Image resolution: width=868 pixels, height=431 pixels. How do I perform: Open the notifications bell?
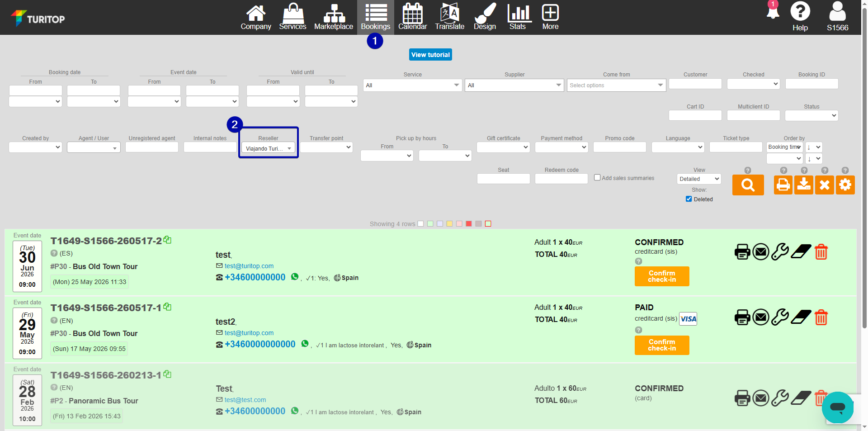point(773,10)
